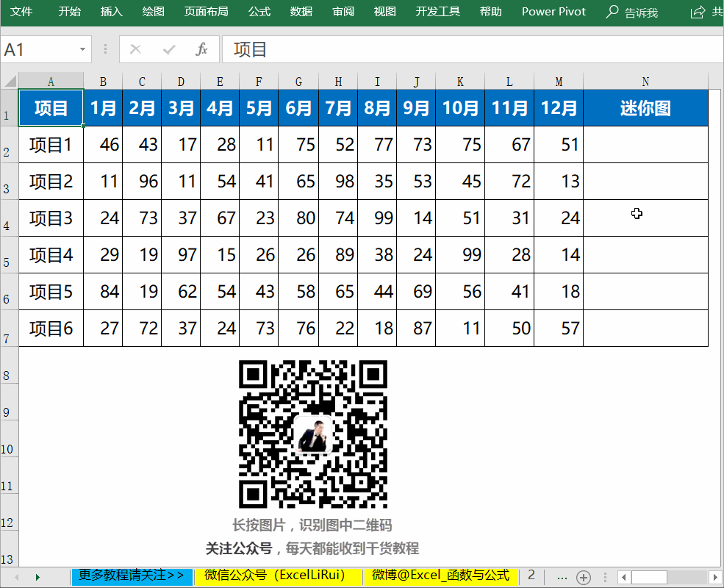Click the 告诉我 Tell Me text box
Viewport: 724px width, 588px height.
641,12
